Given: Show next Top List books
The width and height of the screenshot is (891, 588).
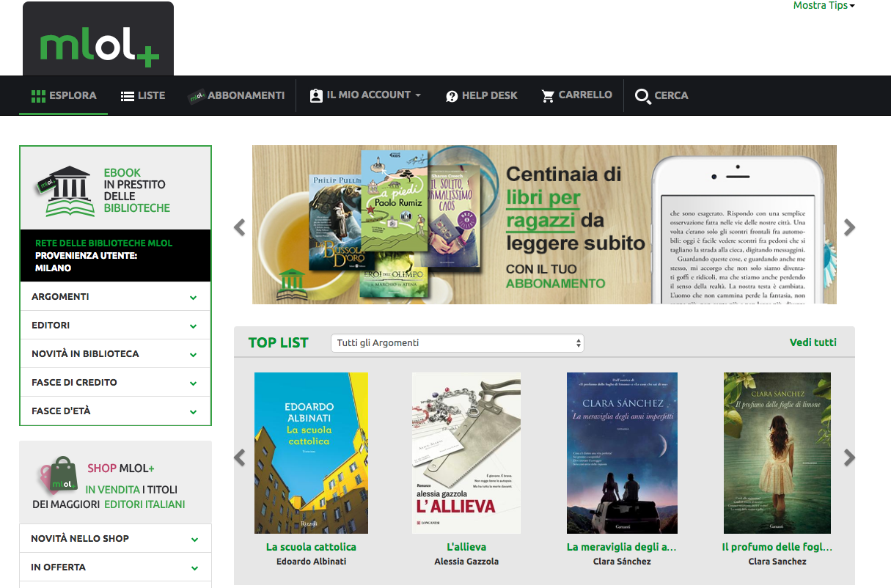Looking at the screenshot, I should tap(849, 457).
